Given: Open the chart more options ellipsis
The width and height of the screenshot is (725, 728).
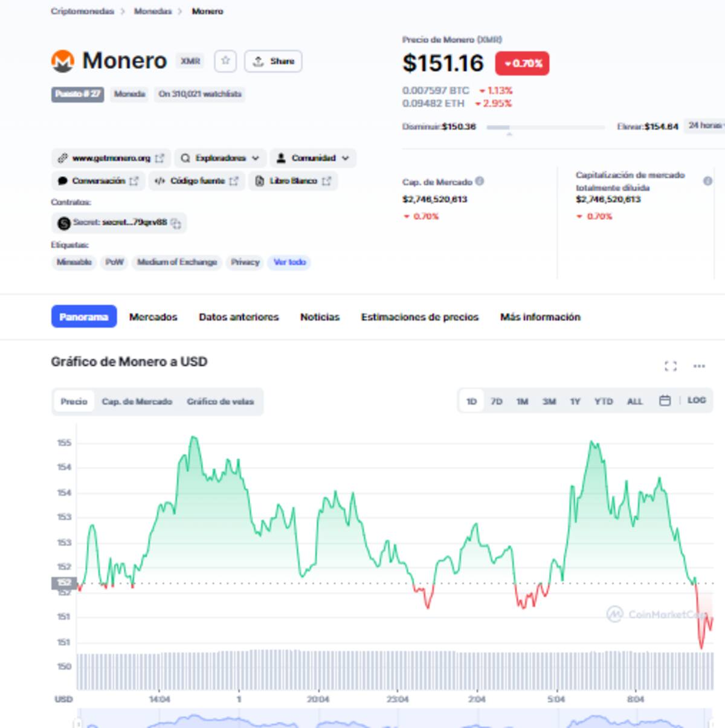Looking at the screenshot, I should pos(699,366).
